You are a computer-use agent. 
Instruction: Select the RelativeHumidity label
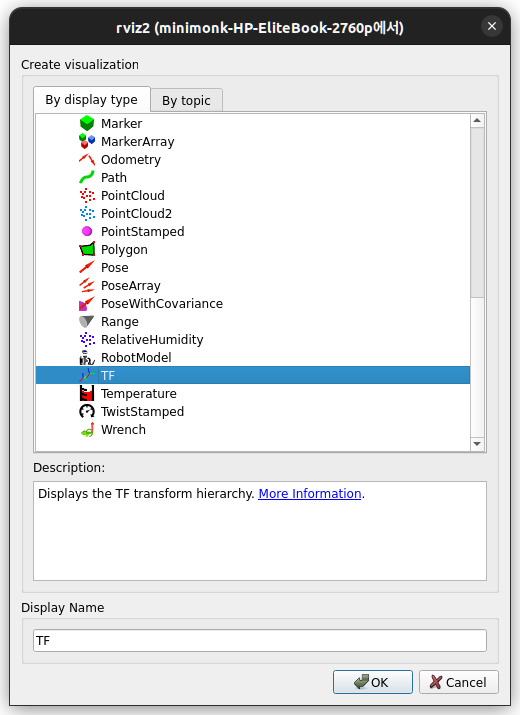pyautogui.click(x=152, y=340)
